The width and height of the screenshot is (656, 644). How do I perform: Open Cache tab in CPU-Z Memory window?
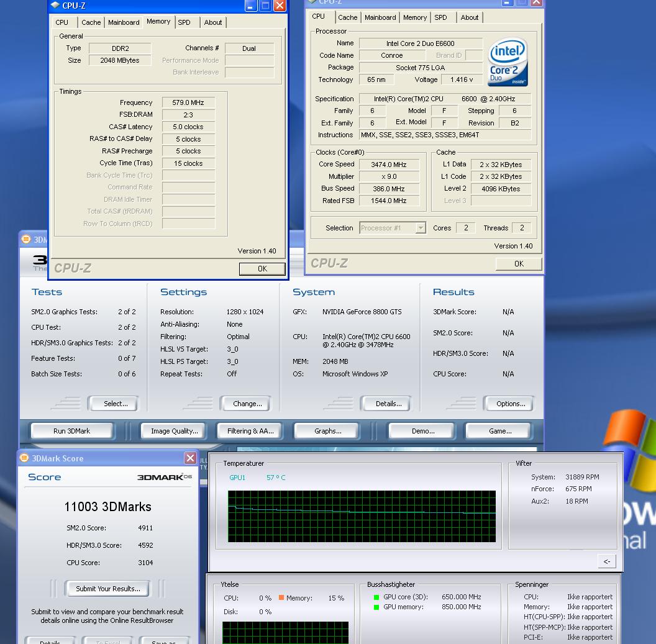pyautogui.click(x=91, y=22)
